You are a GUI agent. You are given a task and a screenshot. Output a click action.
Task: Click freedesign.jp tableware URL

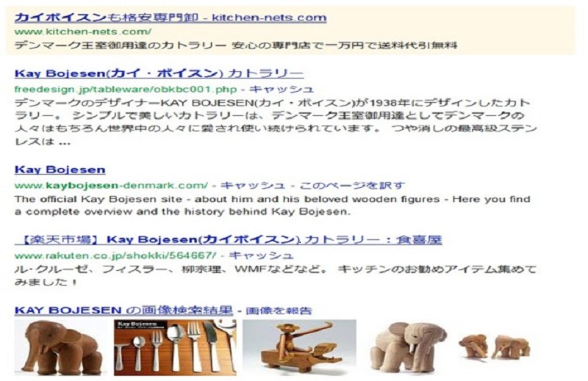tap(126, 90)
